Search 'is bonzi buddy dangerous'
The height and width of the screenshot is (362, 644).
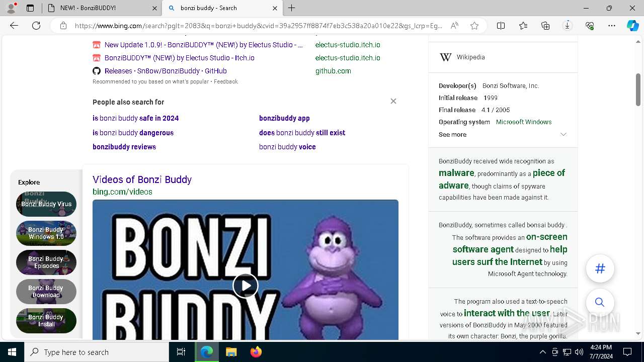click(133, 133)
